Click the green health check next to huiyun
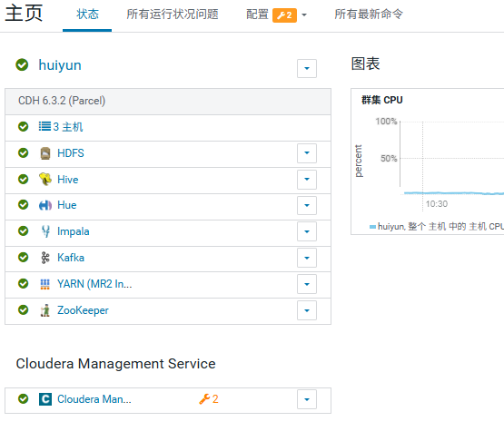The image size is (504, 441). pos(22,64)
